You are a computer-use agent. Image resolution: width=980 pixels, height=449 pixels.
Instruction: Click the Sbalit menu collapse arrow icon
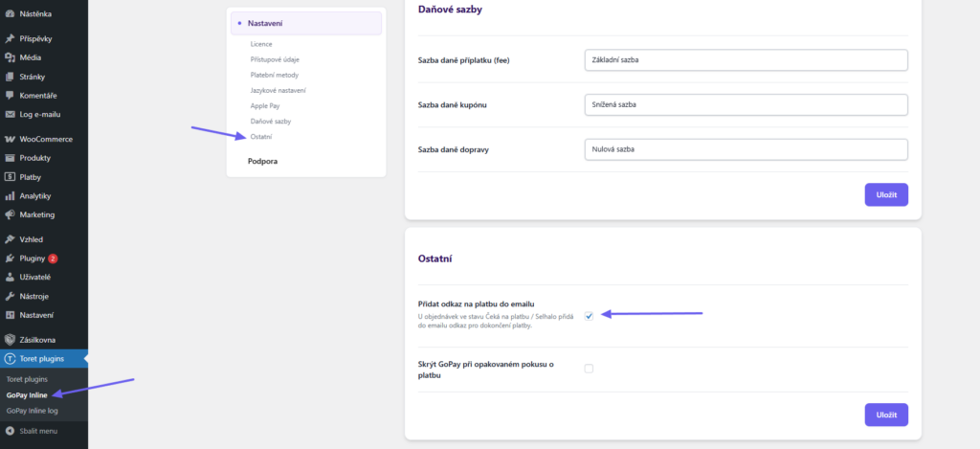click(10, 432)
